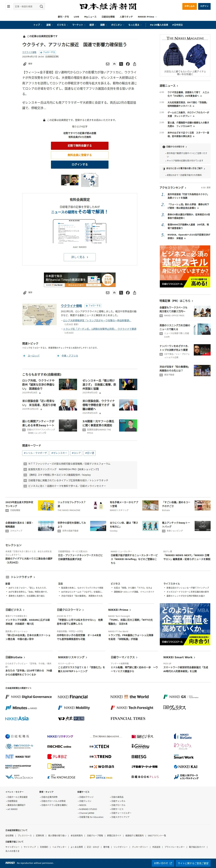Open the NIKKEI Digital Governance logo
The width and height of the screenshot is (216, 868).
(x=29, y=696)
